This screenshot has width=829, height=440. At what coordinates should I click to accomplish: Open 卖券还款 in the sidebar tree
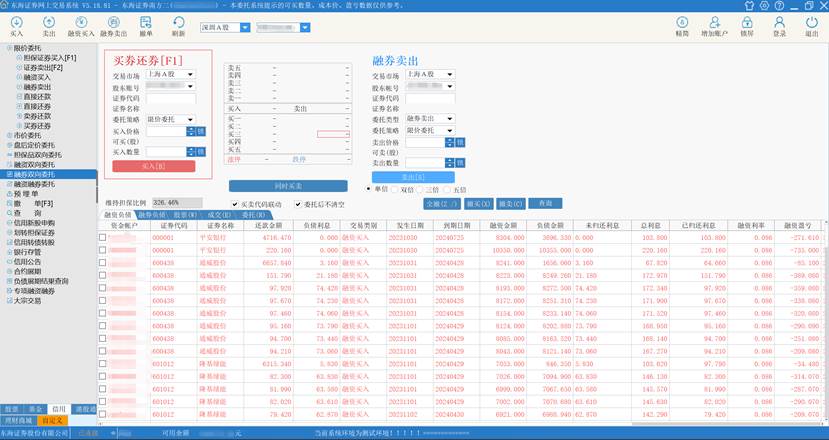[x=37, y=116]
